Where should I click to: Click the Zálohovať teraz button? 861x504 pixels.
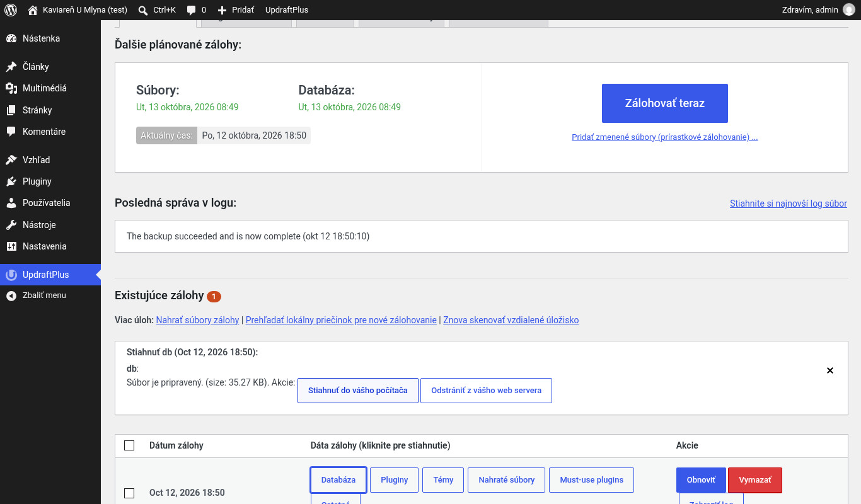point(665,103)
